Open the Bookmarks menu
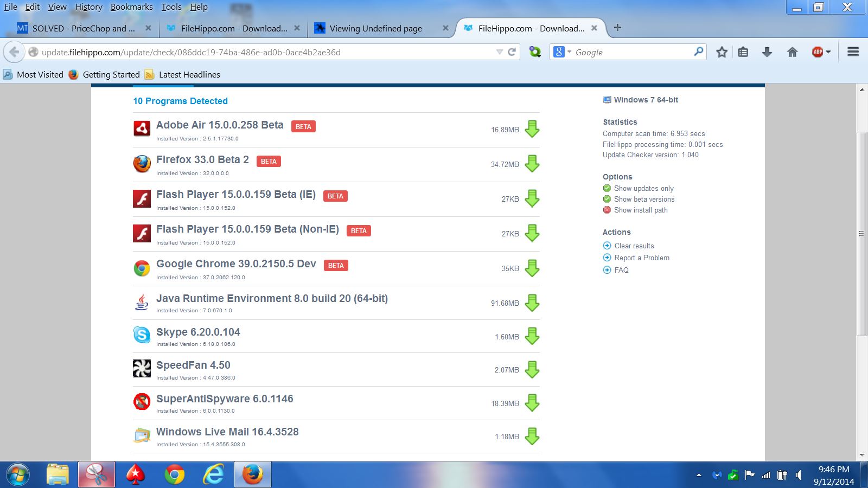Screen dimensions: 868x488 point(132,7)
